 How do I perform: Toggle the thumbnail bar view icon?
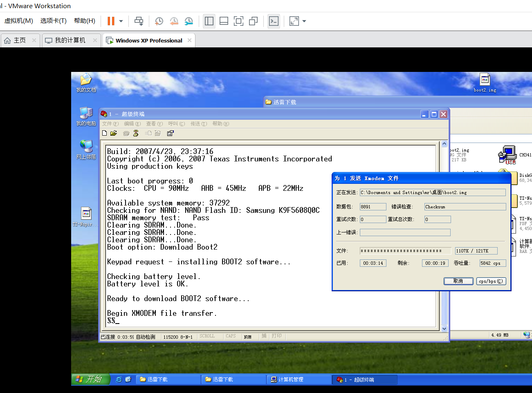point(224,21)
